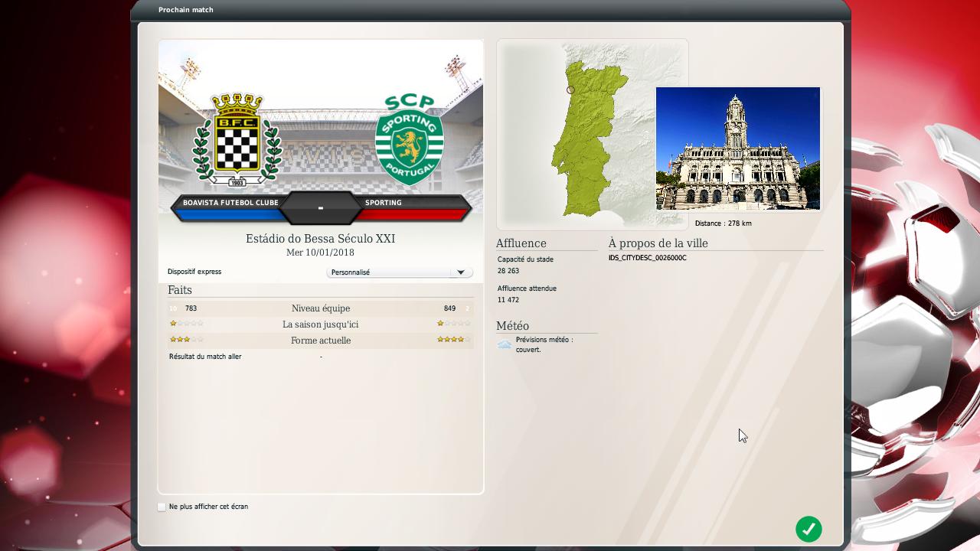Tick the 'Ne plus afficher cet écran' checkbox
Viewport: 980px width, 551px height.
[x=162, y=507]
